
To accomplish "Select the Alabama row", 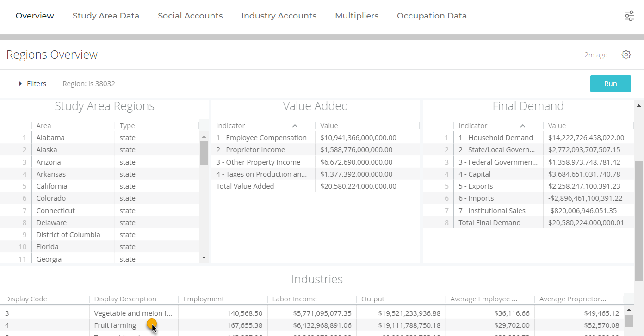I will click(99, 138).
